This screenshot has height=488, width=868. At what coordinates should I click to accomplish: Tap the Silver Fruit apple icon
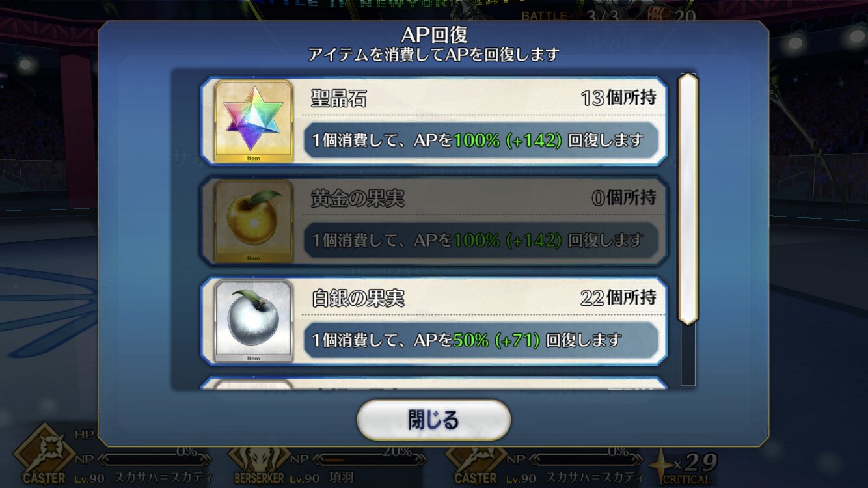pos(253,321)
